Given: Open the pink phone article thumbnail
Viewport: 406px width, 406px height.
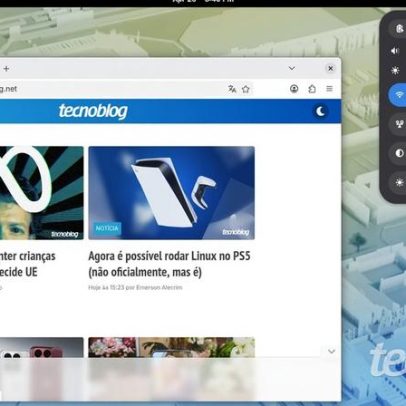Looking at the screenshot, I should 42,348.
